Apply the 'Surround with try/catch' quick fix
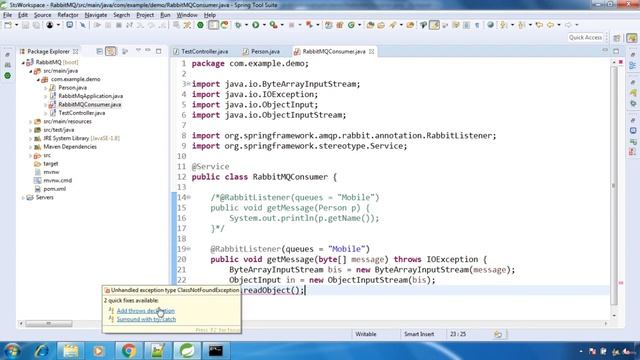This screenshot has width=640, height=360. pos(146,319)
